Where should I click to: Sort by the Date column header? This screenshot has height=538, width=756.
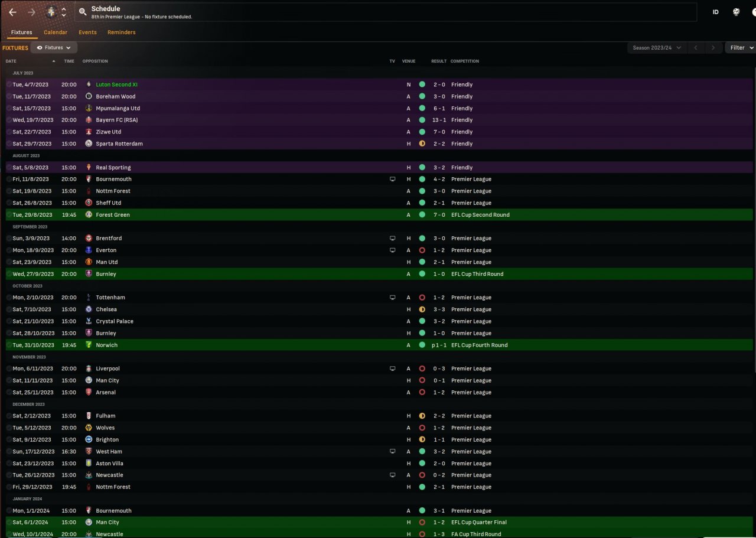pos(11,61)
